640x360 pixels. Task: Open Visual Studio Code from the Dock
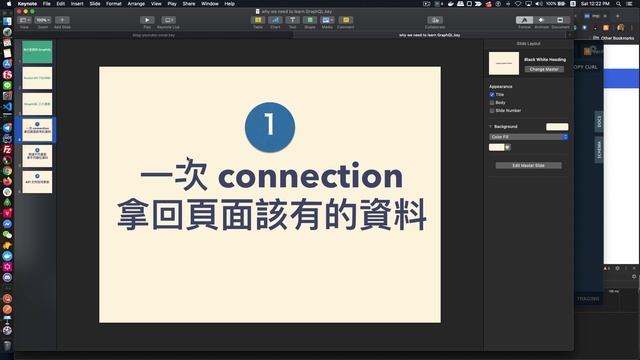(x=7, y=107)
